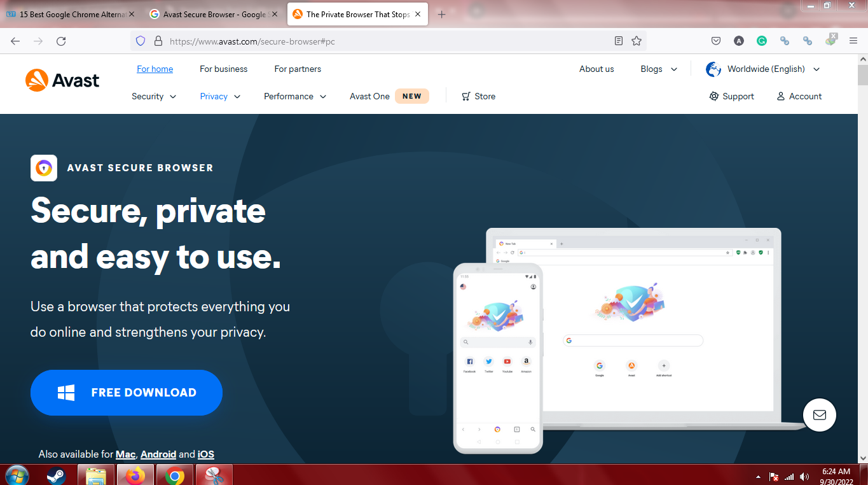Follow the Mac download link

[x=125, y=454]
